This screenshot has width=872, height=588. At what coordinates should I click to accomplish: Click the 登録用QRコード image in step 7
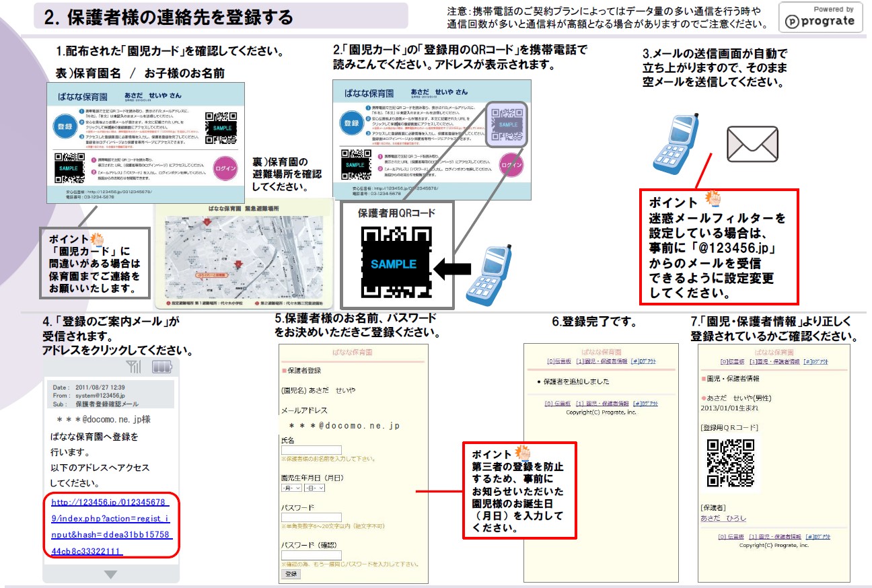coord(729,464)
